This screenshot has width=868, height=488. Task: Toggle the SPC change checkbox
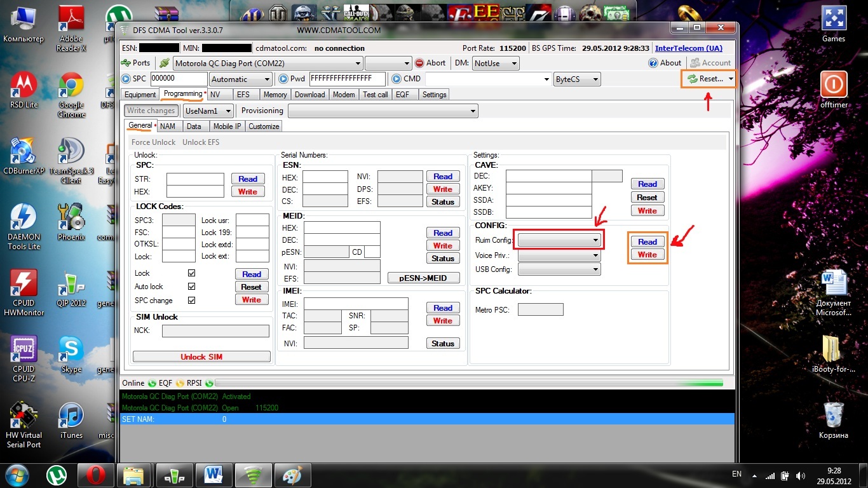[191, 300]
